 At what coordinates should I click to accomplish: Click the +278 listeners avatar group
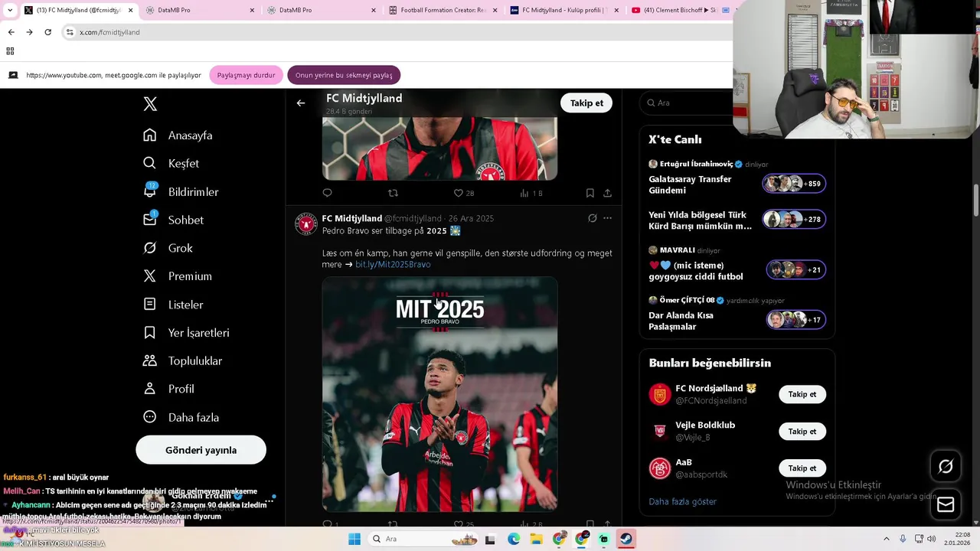click(x=794, y=219)
